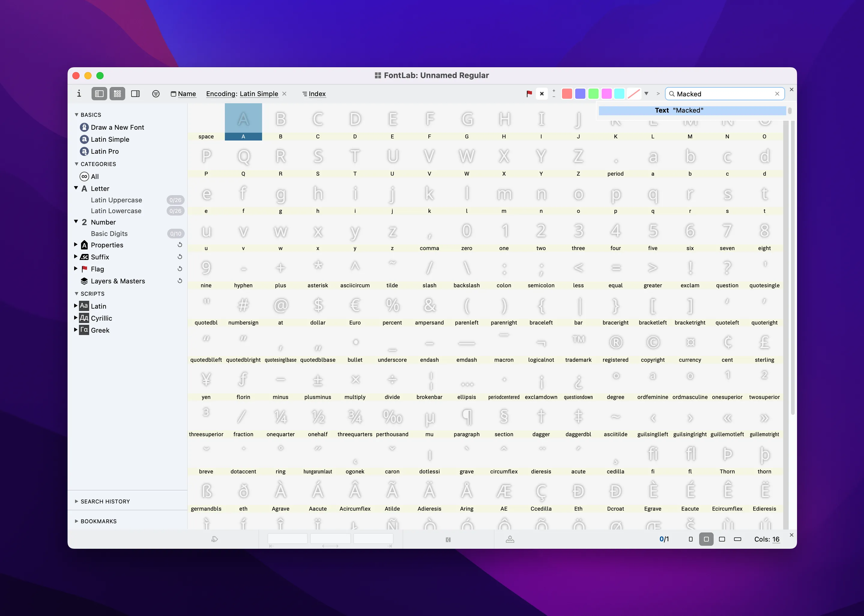Open the color flag dropdown arrow
This screenshot has width=864, height=616.
click(646, 94)
